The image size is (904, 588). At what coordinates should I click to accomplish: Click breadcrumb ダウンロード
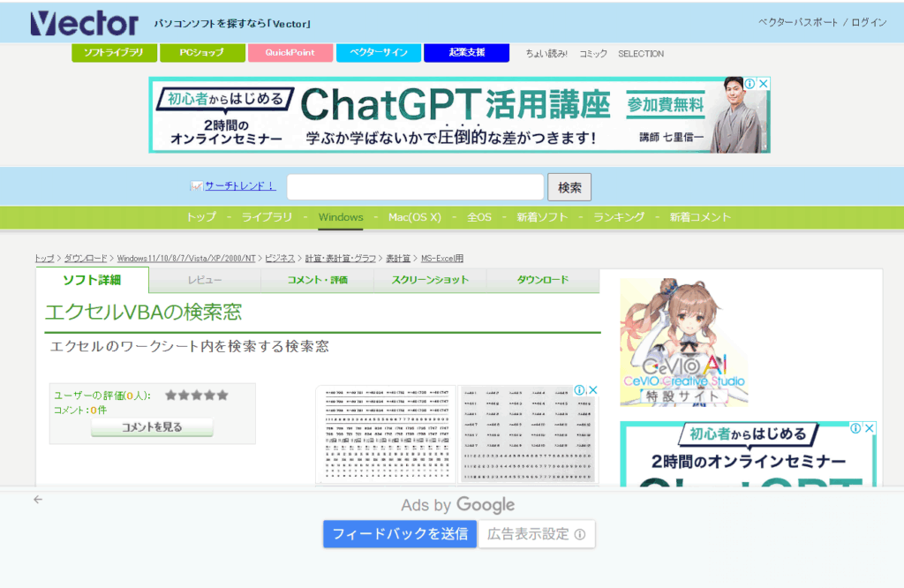86,259
